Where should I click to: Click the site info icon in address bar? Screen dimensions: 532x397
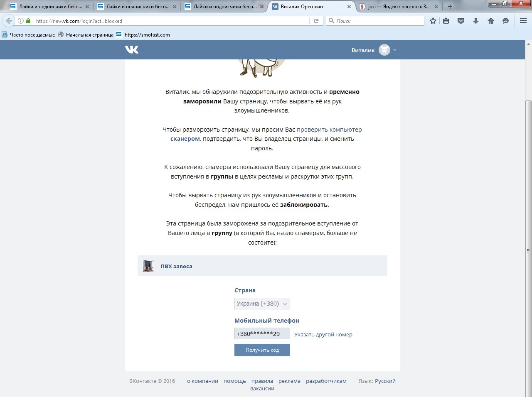[20, 21]
